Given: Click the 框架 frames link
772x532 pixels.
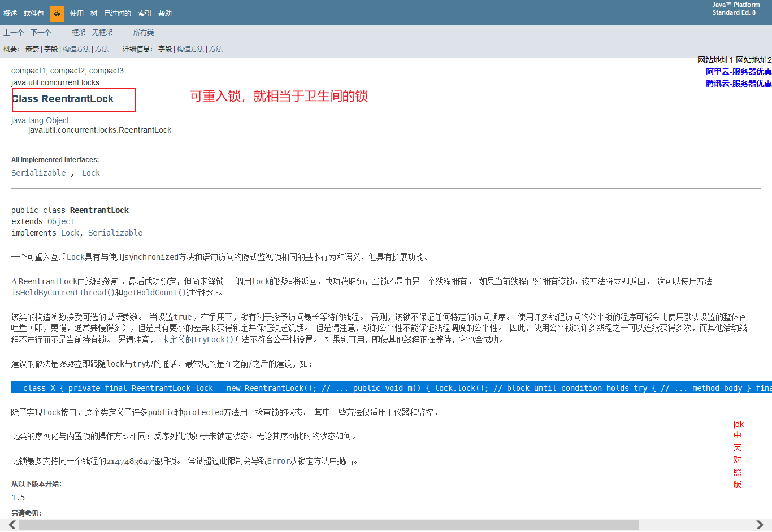Looking at the screenshot, I should [79, 33].
